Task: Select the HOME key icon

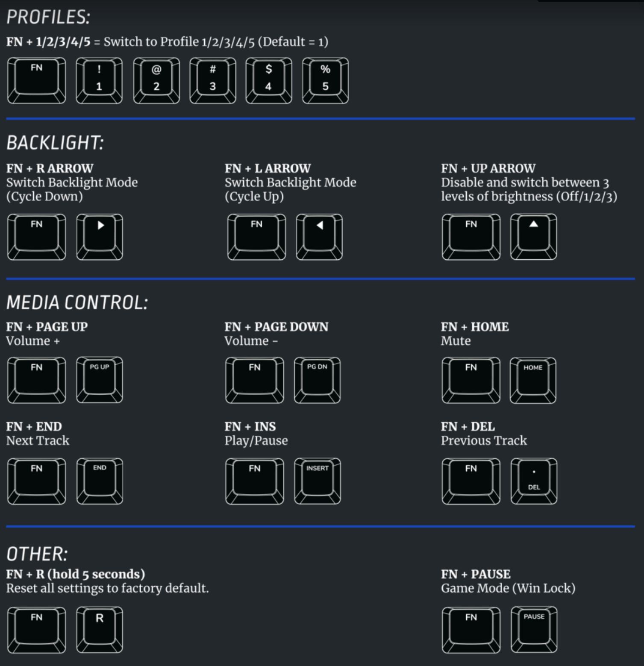Action: coord(533,380)
